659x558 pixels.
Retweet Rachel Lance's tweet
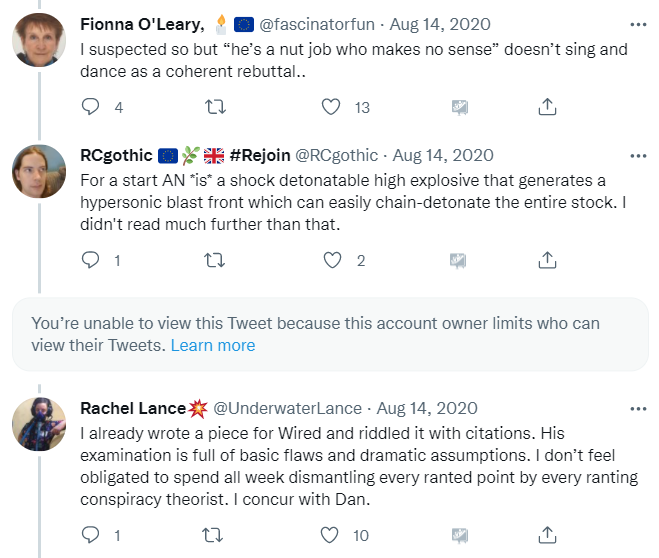tap(214, 535)
